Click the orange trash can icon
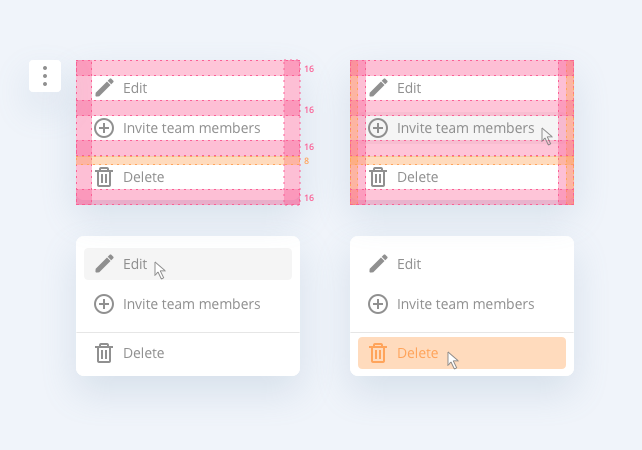Viewport: 642px width, 450px height. 378,353
